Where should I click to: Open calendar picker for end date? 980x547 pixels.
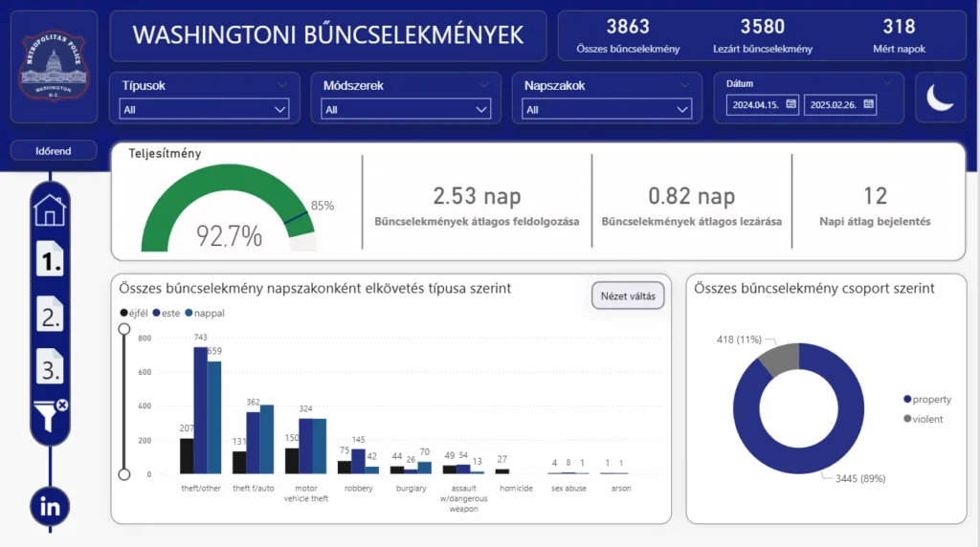(868, 104)
